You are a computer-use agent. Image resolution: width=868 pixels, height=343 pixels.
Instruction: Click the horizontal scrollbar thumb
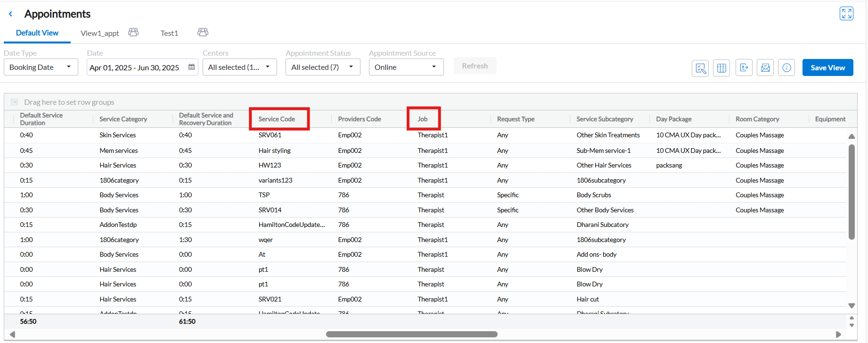point(411,334)
